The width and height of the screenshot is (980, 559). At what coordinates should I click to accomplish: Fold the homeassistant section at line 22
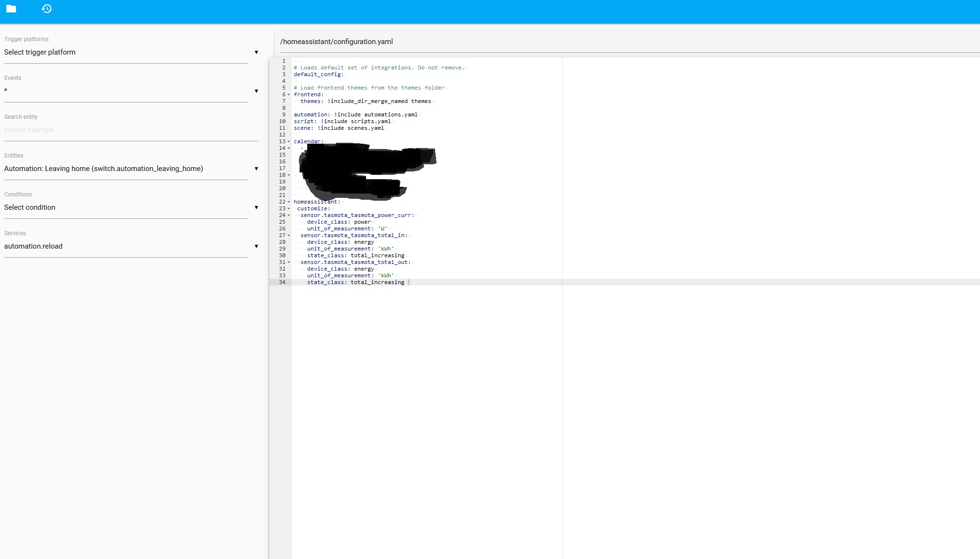click(288, 202)
